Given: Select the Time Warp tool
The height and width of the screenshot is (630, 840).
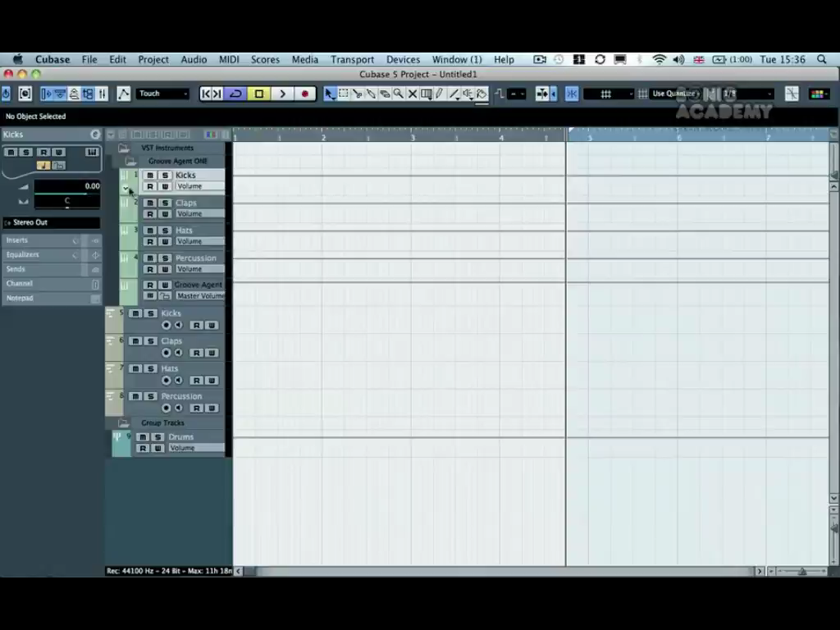Looking at the screenshot, I should pyautogui.click(x=427, y=94).
